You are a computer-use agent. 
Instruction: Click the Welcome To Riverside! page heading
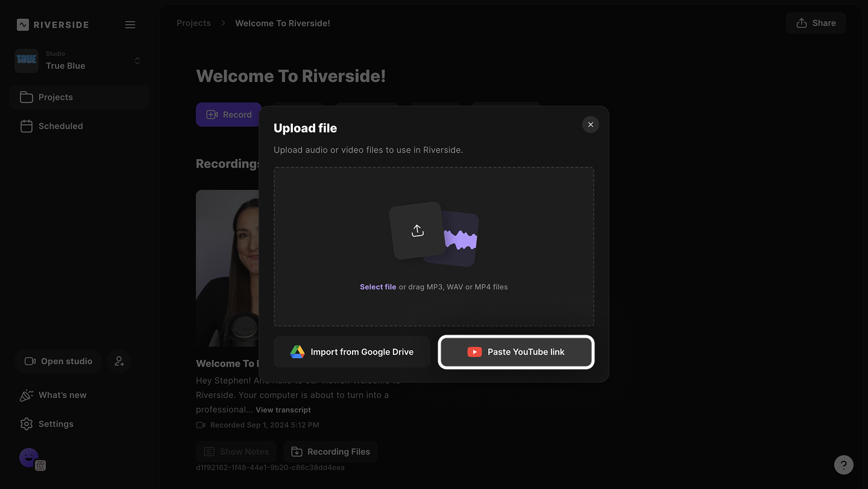[x=291, y=76]
